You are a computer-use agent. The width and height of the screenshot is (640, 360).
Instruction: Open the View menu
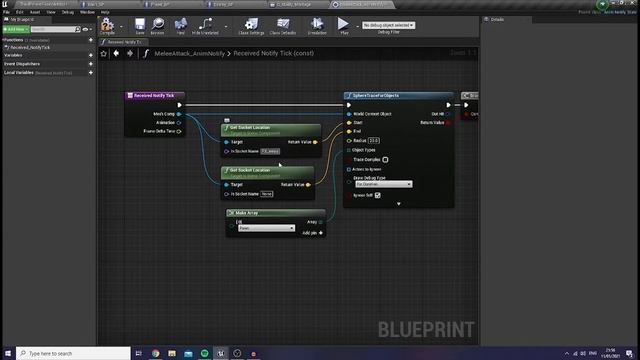[x=51, y=12]
